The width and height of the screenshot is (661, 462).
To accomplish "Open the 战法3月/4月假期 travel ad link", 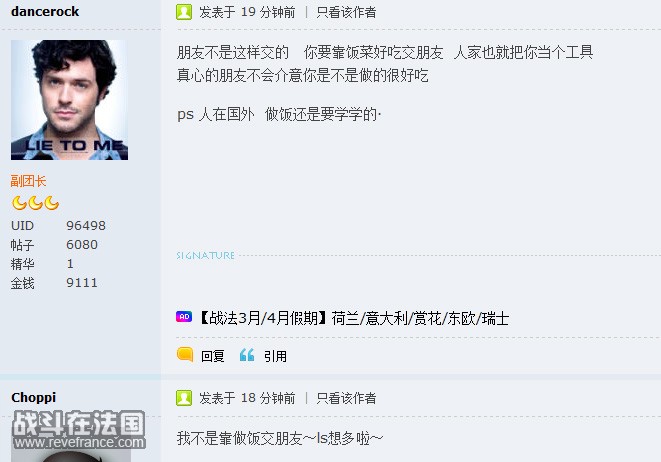I will (x=353, y=318).
